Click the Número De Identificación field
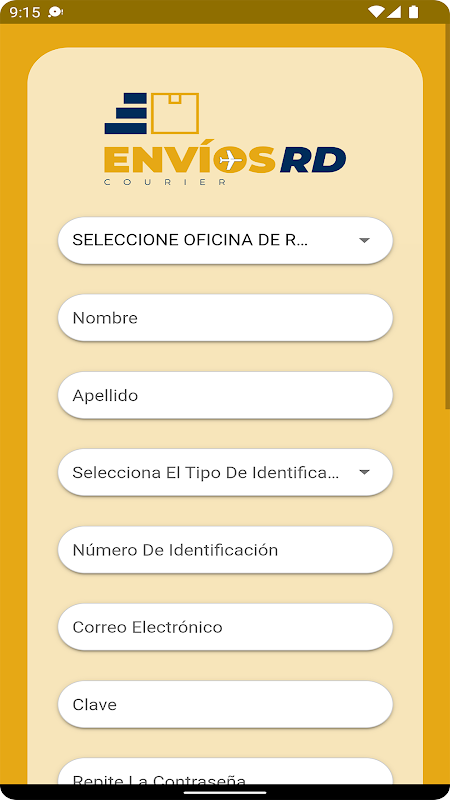450x800 pixels. point(225,550)
